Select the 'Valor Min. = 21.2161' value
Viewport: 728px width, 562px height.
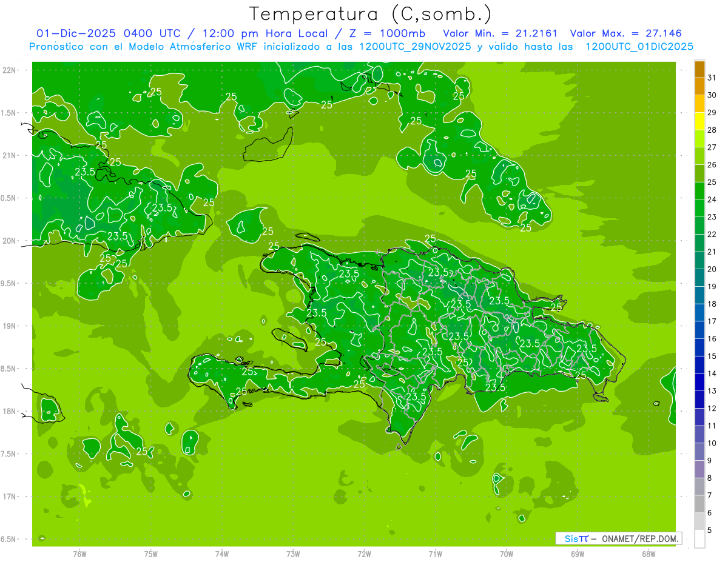tap(500, 33)
